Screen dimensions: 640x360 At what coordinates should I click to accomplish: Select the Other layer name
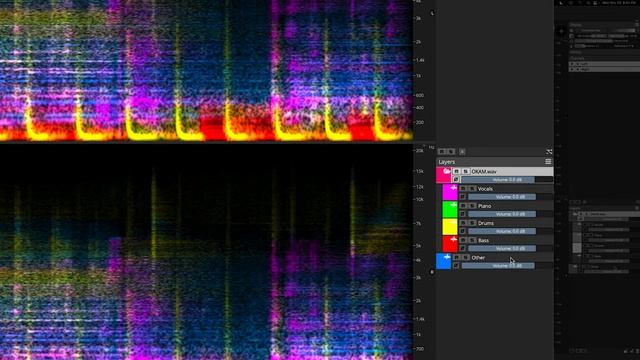478,258
